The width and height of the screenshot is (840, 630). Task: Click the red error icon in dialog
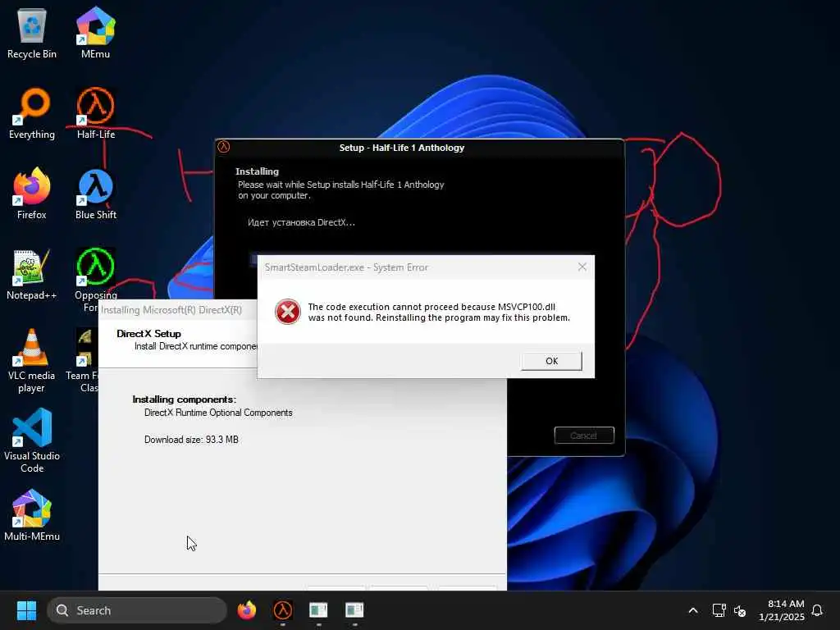[288, 312]
